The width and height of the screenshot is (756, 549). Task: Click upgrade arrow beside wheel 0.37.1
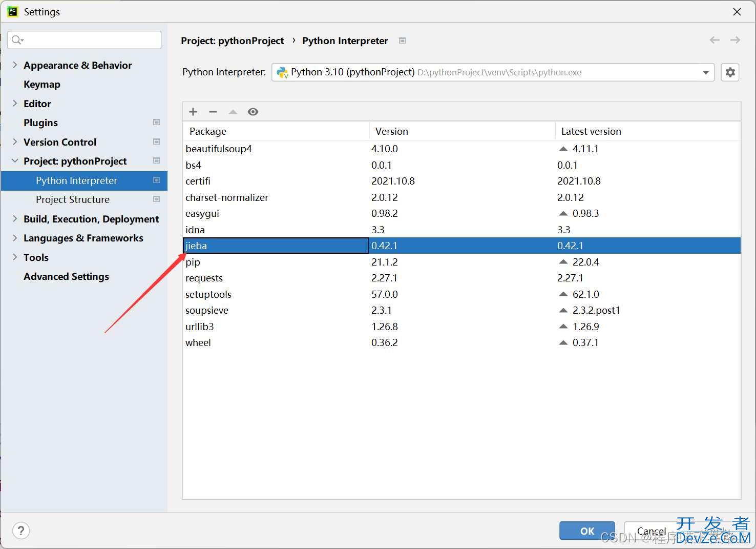563,342
